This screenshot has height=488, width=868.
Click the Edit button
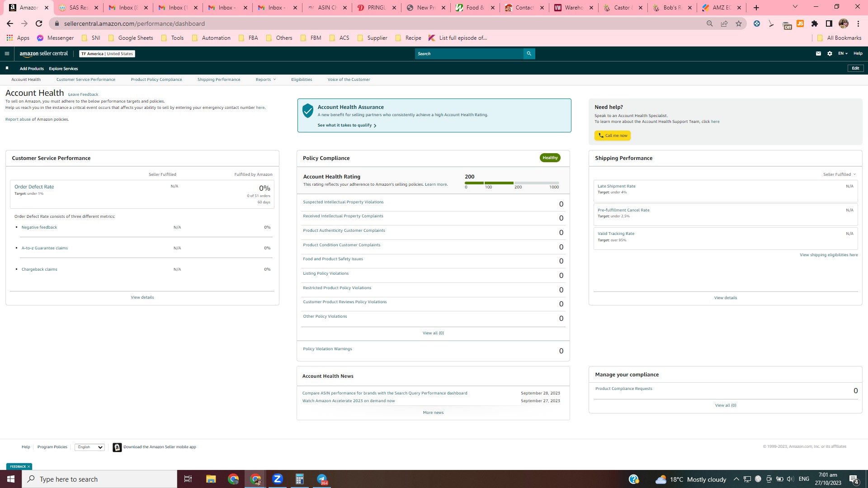855,68
